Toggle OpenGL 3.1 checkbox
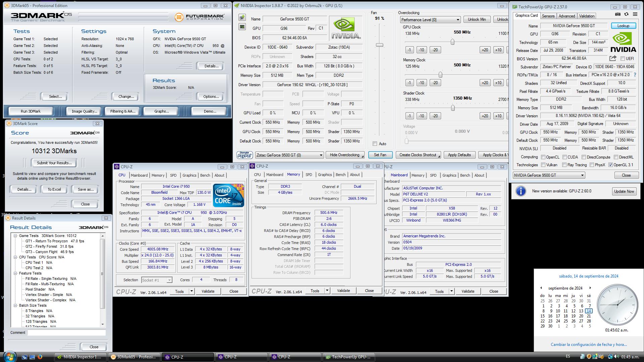The image size is (644, 362). click(610, 165)
